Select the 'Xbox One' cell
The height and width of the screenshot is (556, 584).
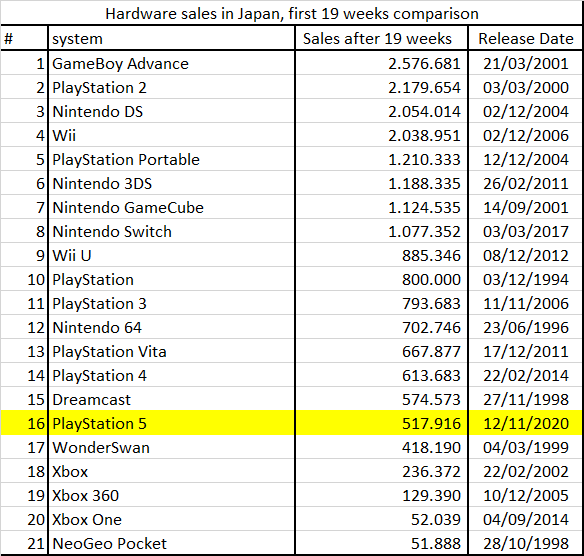click(87, 520)
